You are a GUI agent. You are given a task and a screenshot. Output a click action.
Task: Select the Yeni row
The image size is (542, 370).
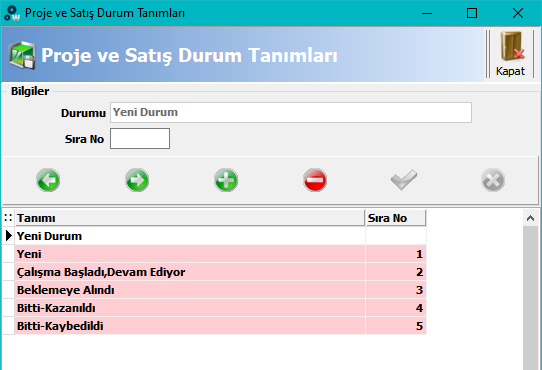(221, 254)
